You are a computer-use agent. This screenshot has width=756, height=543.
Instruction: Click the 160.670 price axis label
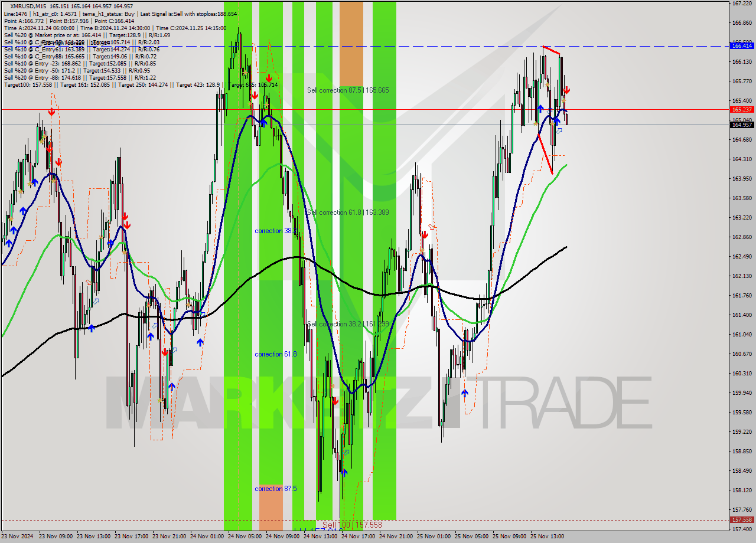[x=742, y=354]
